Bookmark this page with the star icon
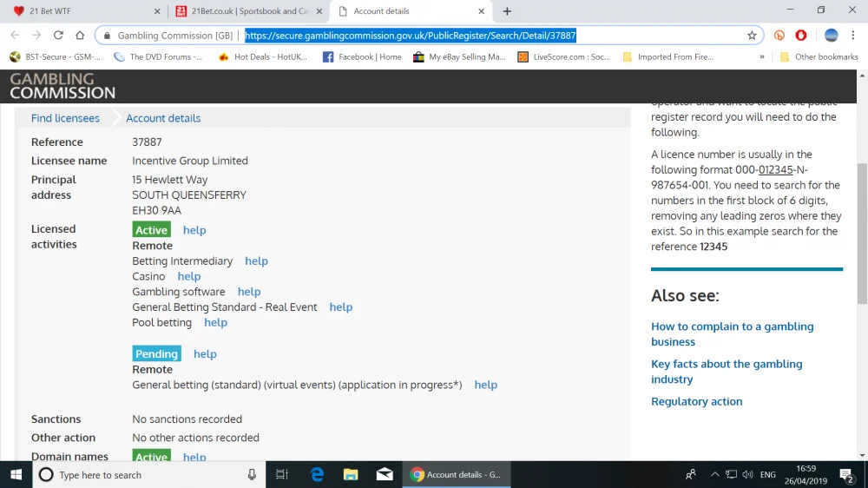 pos(752,36)
